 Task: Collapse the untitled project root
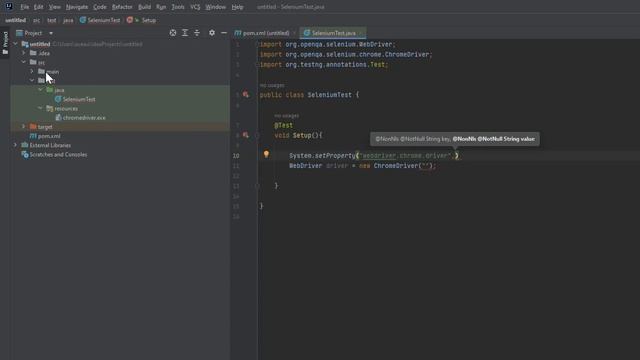coord(16,44)
